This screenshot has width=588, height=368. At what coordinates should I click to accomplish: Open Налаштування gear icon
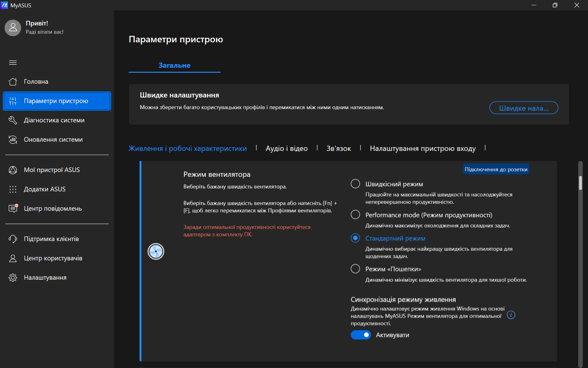13,278
